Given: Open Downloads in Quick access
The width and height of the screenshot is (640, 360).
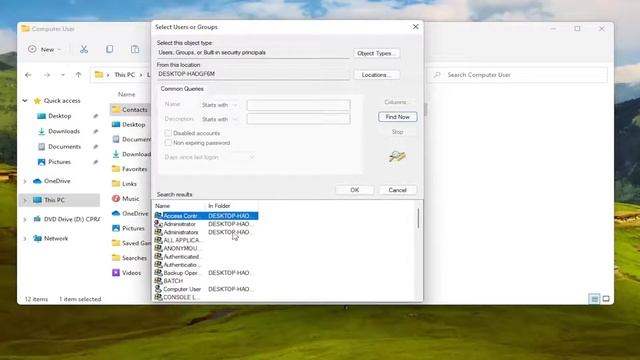Looking at the screenshot, I should (64, 131).
